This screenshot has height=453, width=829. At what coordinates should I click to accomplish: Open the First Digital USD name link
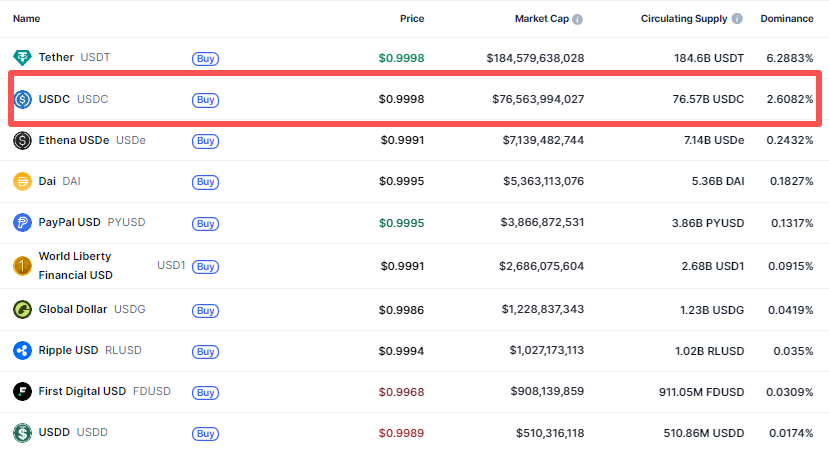tap(82, 391)
